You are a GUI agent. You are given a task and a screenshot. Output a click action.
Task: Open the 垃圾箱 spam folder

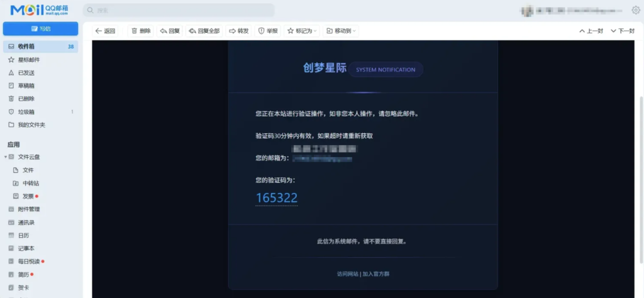click(26, 112)
